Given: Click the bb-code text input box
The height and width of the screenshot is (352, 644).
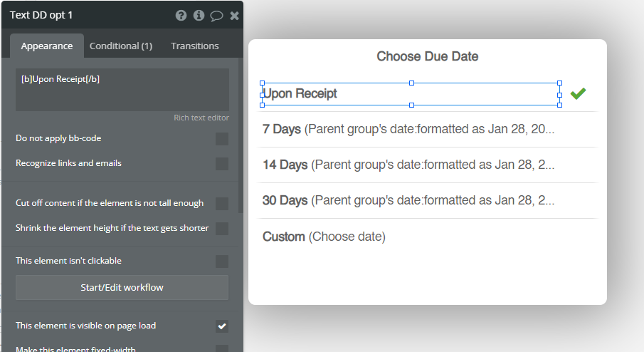Looking at the screenshot, I should pyautogui.click(x=122, y=90).
